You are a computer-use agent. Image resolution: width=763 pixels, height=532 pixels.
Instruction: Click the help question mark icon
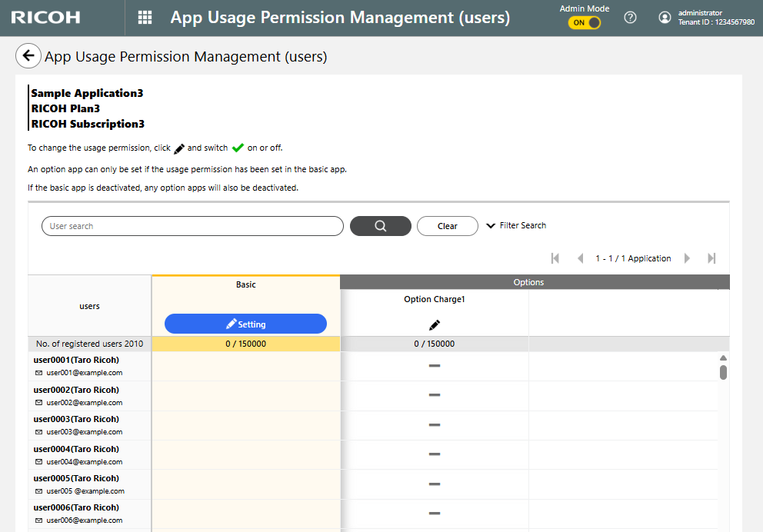[x=630, y=18]
